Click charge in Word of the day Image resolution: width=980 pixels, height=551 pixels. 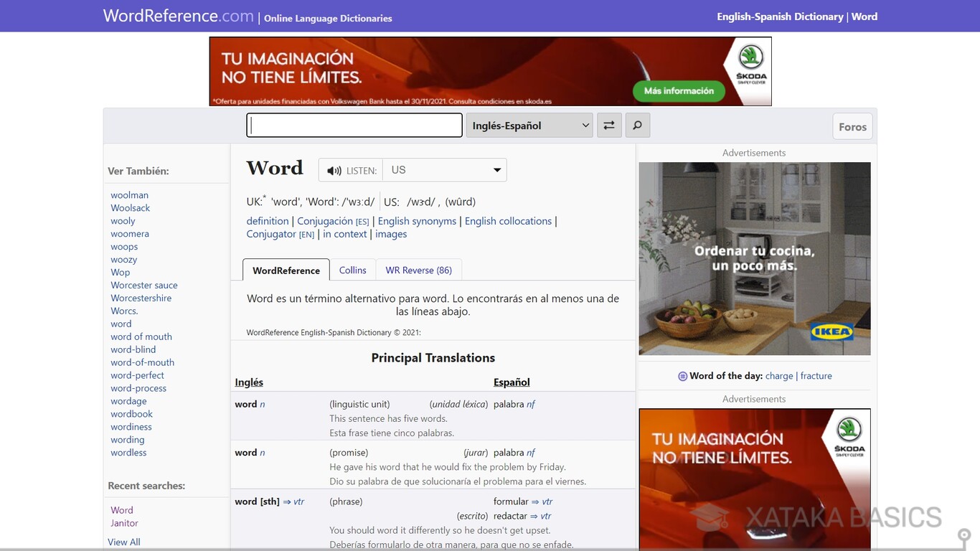779,375
